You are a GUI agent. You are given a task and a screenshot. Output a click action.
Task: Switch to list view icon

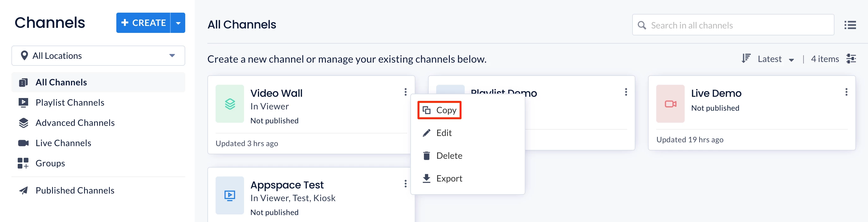[850, 25]
